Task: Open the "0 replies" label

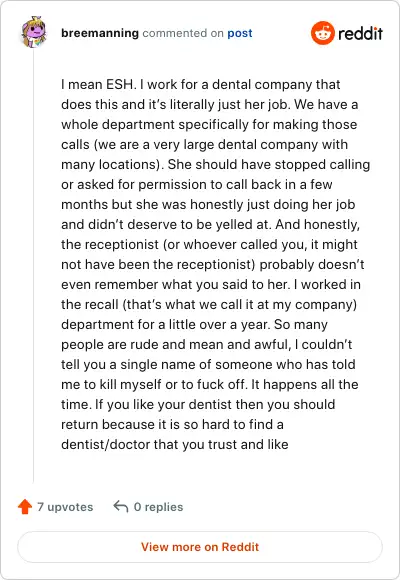Action: pos(158,507)
